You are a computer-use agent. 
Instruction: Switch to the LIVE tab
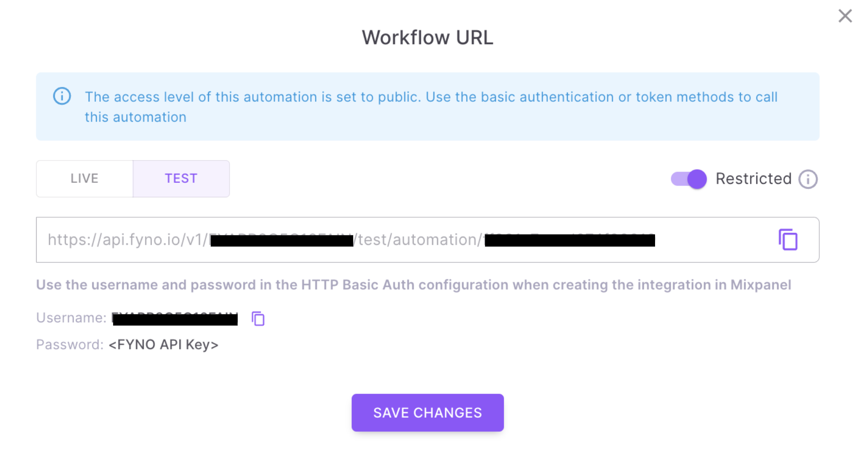85,179
